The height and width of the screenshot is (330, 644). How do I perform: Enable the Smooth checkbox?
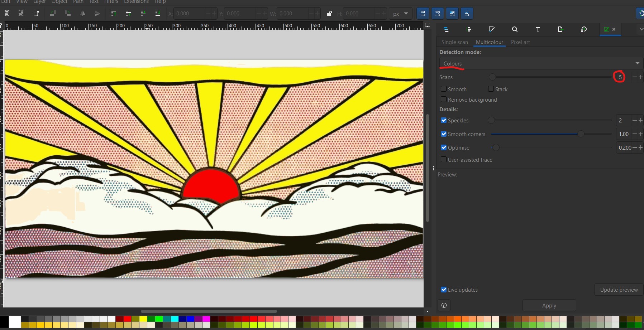444,89
